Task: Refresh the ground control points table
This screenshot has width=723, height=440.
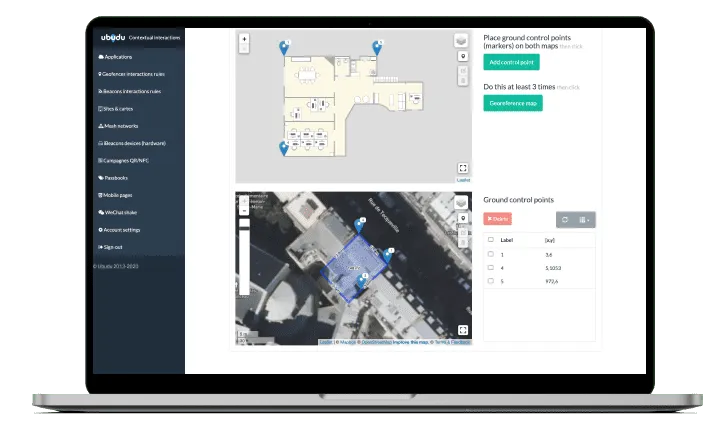Action: pos(565,220)
